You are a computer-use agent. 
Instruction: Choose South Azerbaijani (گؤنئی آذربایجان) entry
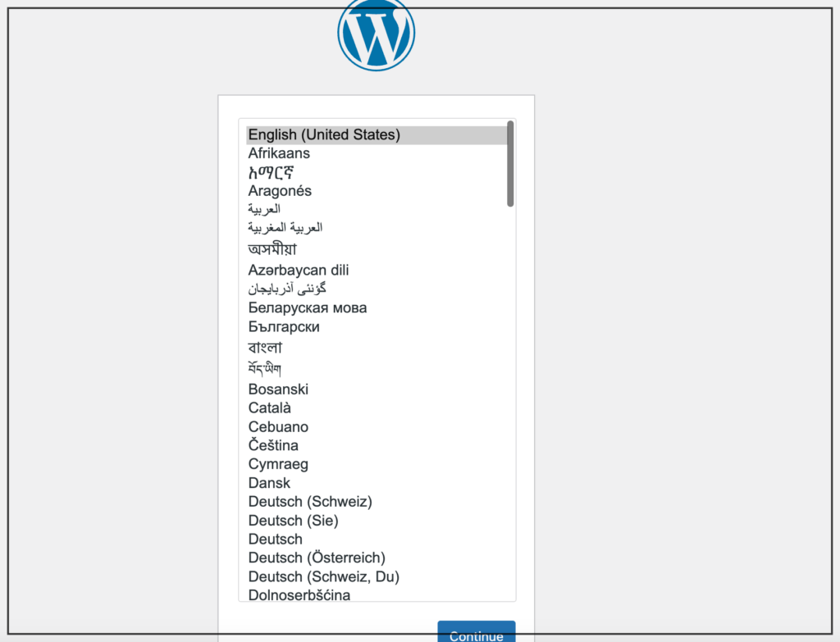click(377, 289)
